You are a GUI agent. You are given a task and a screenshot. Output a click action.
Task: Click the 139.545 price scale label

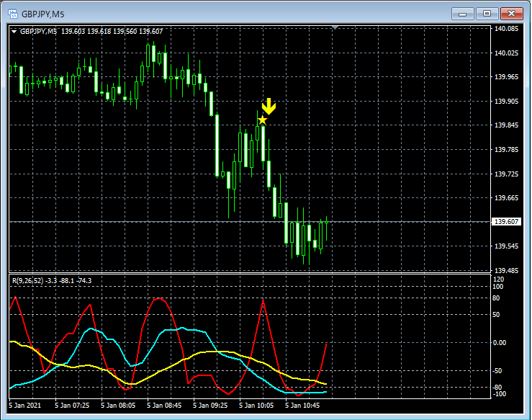pyautogui.click(x=506, y=246)
